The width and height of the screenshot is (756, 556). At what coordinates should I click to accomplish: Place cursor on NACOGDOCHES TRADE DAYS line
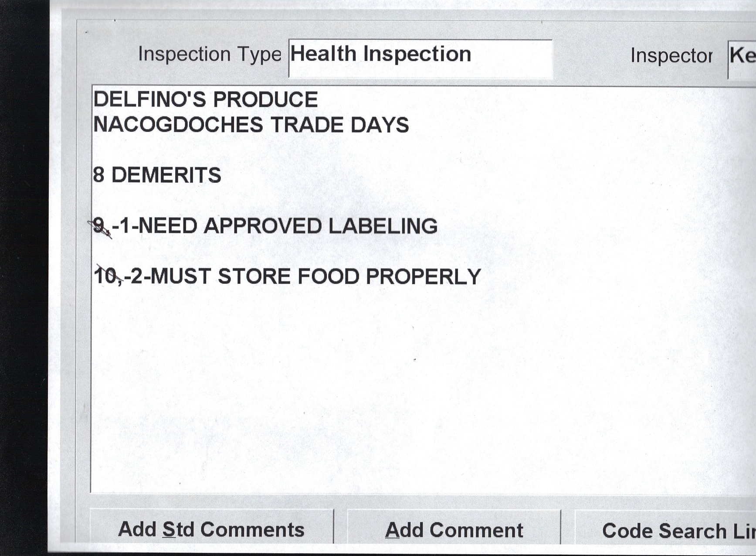251,125
